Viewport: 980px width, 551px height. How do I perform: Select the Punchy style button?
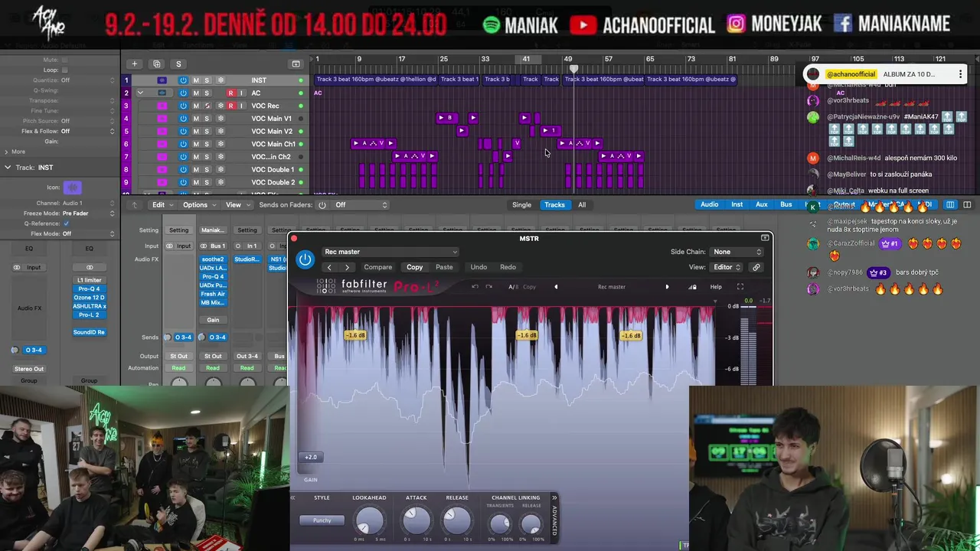(x=322, y=520)
